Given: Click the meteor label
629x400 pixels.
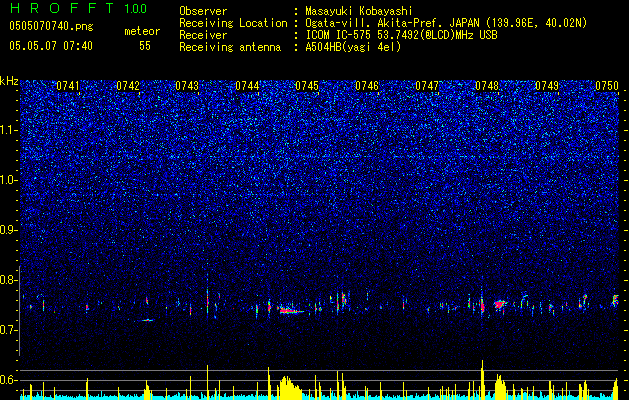Looking at the screenshot, I should [142, 31].
